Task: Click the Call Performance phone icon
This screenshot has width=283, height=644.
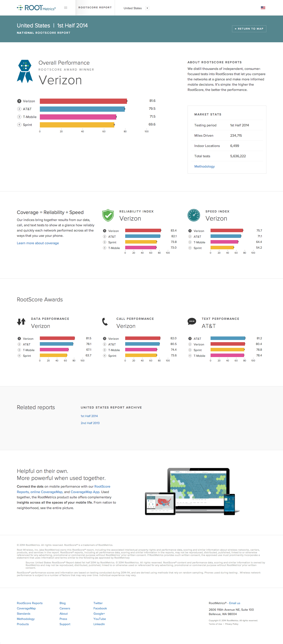Action: tap(105, 322)
